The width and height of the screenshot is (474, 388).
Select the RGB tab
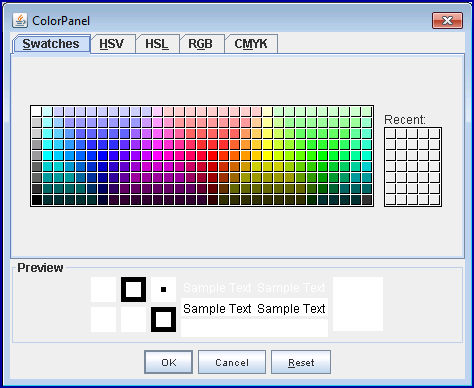(200, 44)
